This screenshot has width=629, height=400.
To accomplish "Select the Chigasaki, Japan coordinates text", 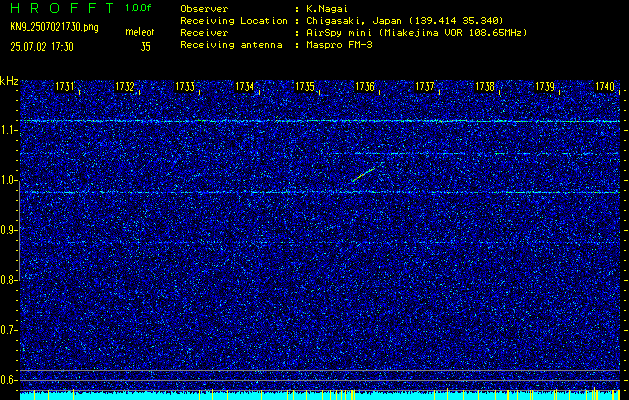I will pos(404,21).
